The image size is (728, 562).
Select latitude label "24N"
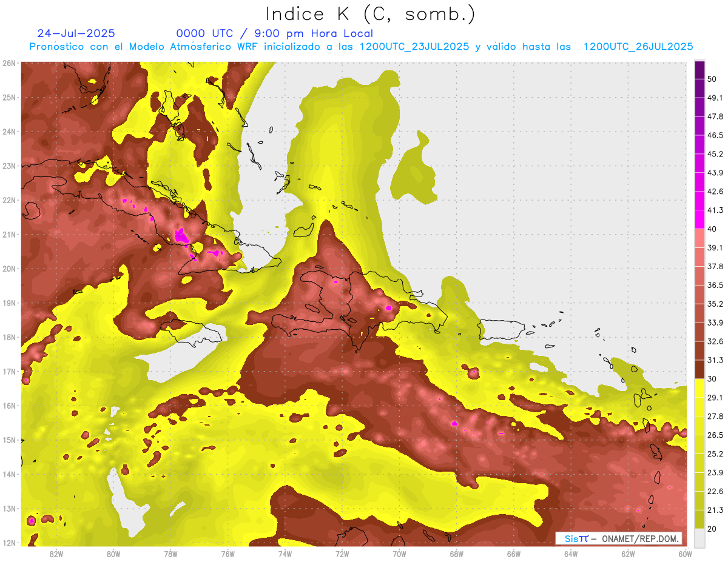[x=8, y=132]
